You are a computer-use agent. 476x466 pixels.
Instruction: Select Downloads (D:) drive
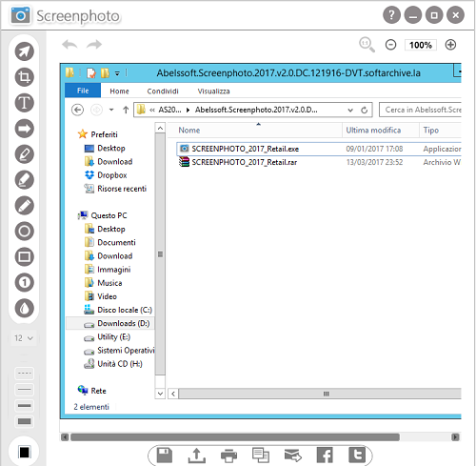[x=110, y=323]
